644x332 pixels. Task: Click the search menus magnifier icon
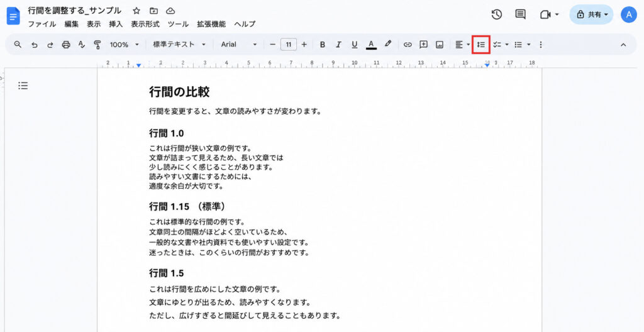(x=18, y=45)
